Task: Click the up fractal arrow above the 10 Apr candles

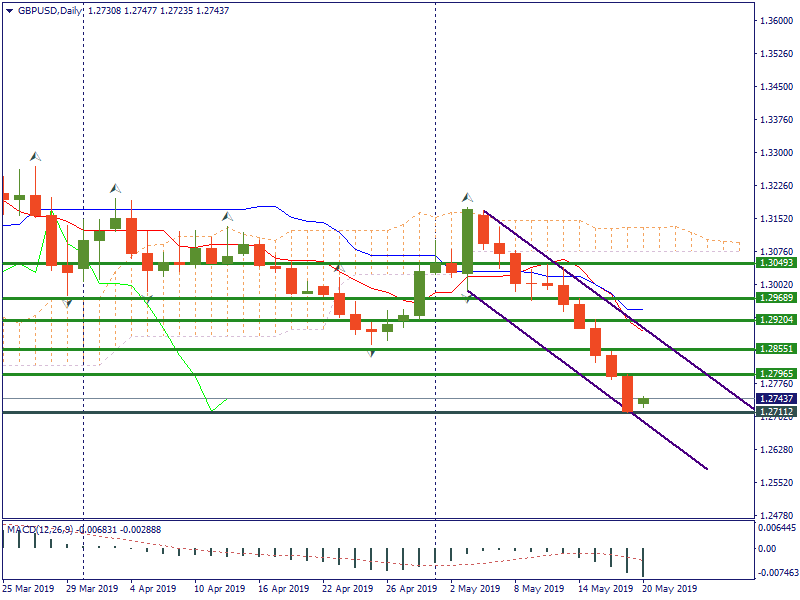Action: point(227,215)
